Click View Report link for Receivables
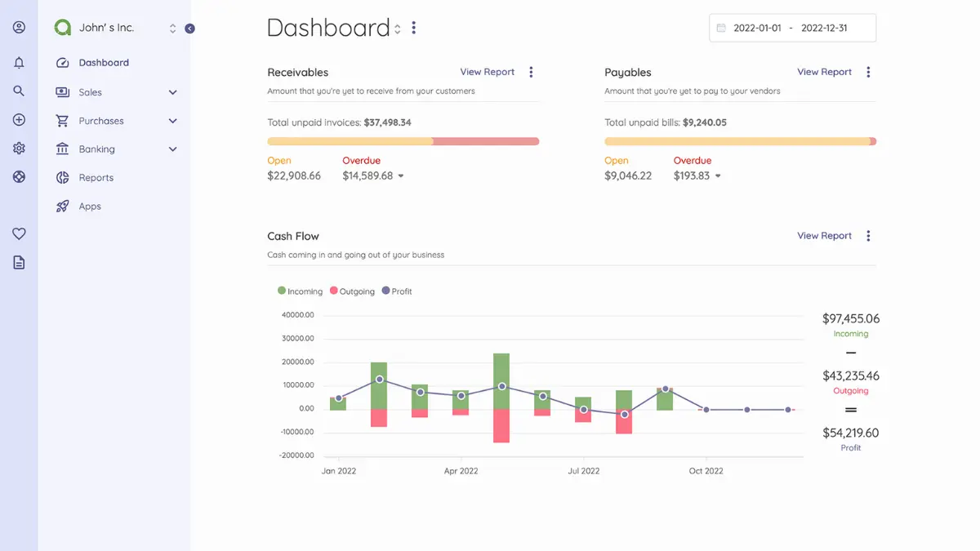980x551 pixels. pyautogui.click(x=487, y=72)
